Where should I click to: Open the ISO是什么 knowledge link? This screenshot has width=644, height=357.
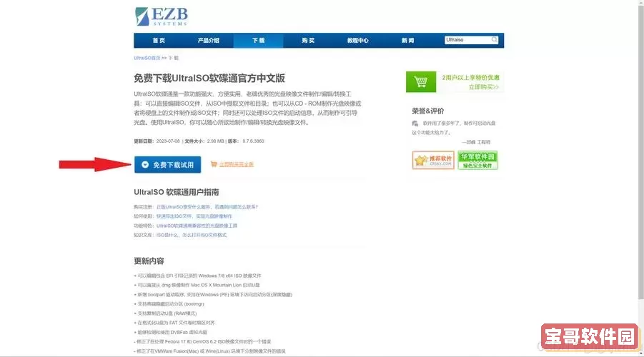coord(192,235)
